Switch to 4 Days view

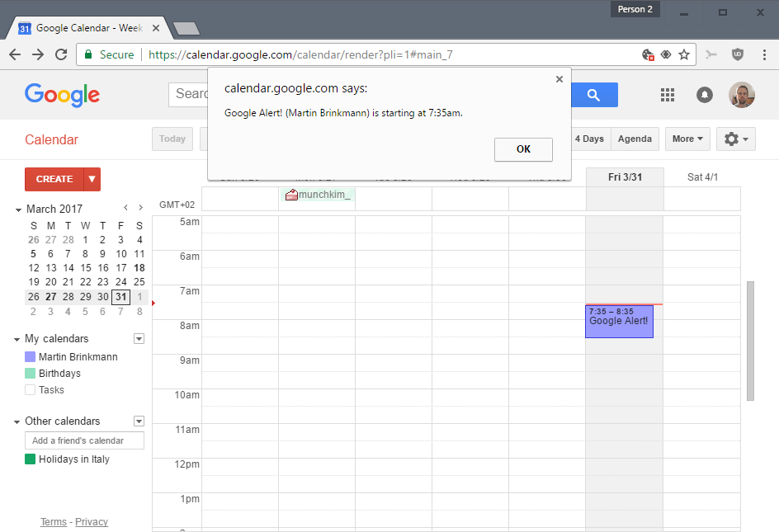590,139
